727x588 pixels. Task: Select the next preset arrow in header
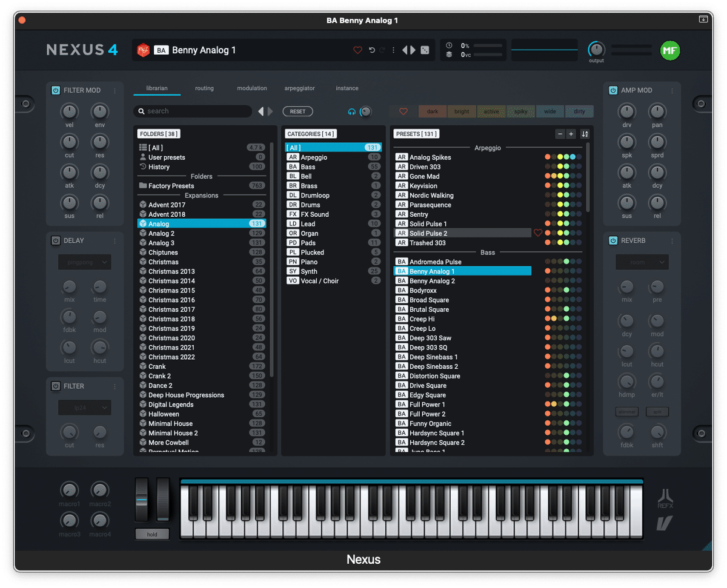[413, 50]
